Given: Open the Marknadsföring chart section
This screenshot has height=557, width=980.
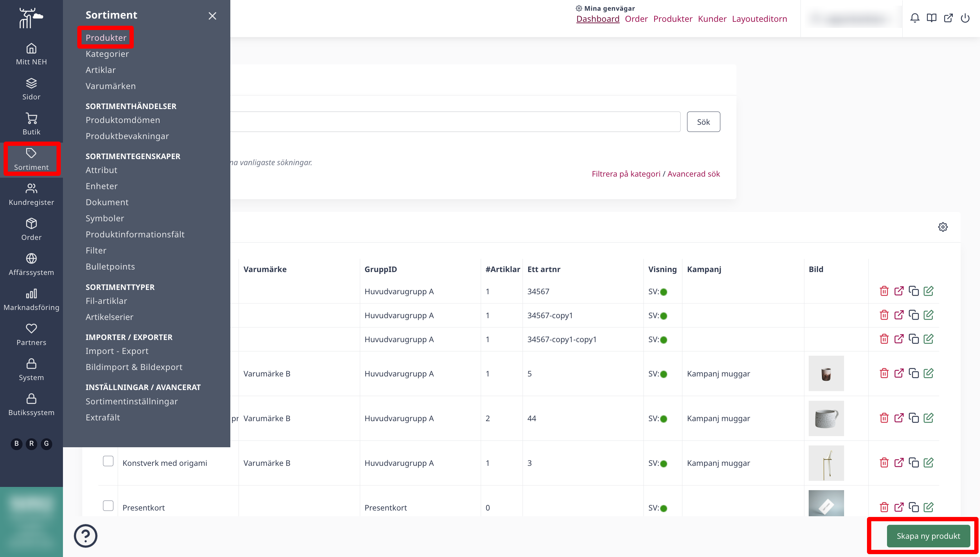Looking at the screenshot, I should coord(31,300).
